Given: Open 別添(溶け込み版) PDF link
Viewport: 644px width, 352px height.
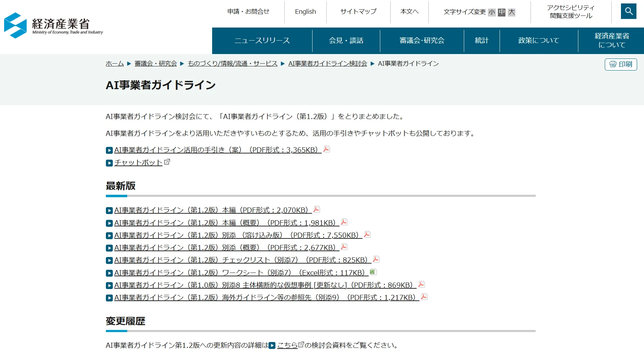Looking at the screenshot, I should (x=238, y=235).
